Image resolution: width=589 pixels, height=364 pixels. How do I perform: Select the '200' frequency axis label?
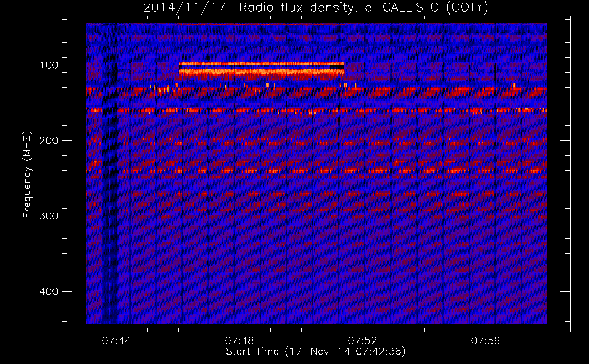click(x=49, y=141)
